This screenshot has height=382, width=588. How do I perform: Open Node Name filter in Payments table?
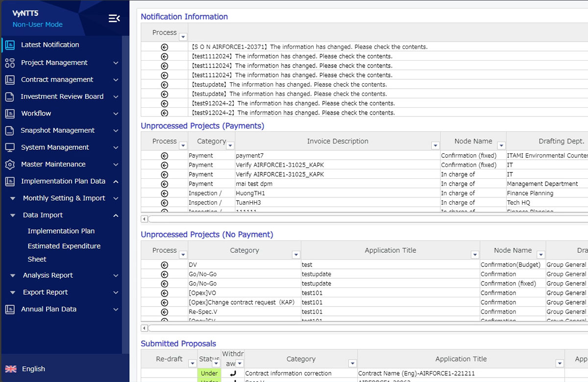pos(501,145)
